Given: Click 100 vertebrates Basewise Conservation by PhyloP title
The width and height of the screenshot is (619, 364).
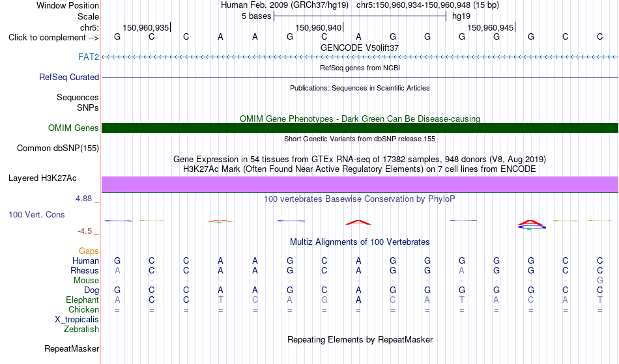Looking at the screenshot, I should 360,199.
